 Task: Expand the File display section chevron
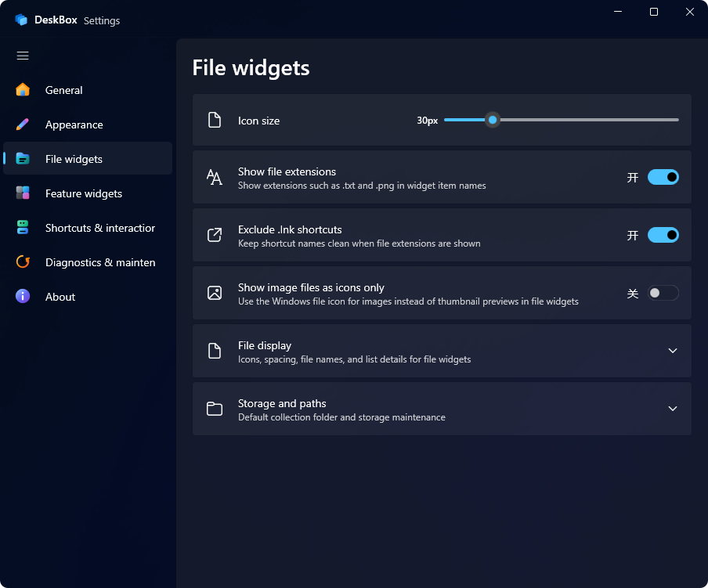click(672, 351)
